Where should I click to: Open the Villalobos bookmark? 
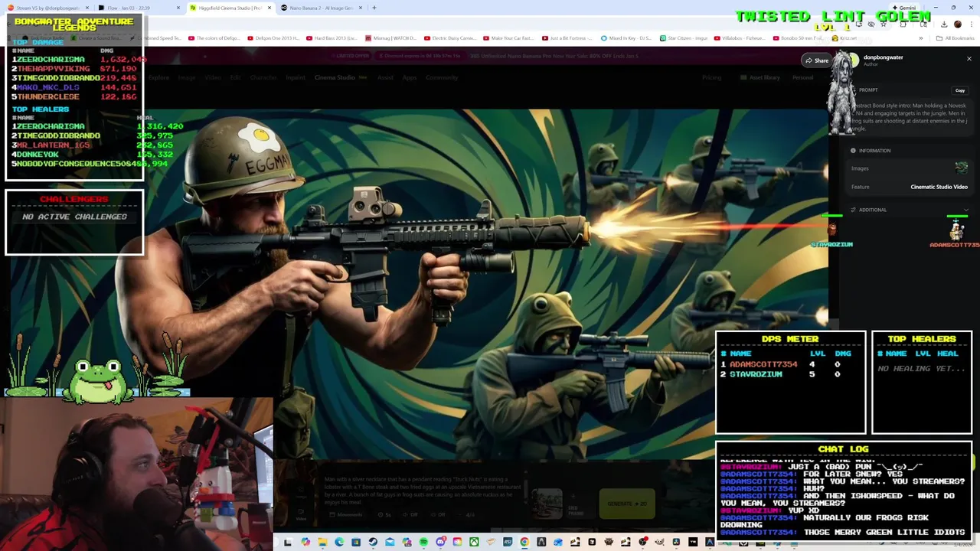[739, 37]
